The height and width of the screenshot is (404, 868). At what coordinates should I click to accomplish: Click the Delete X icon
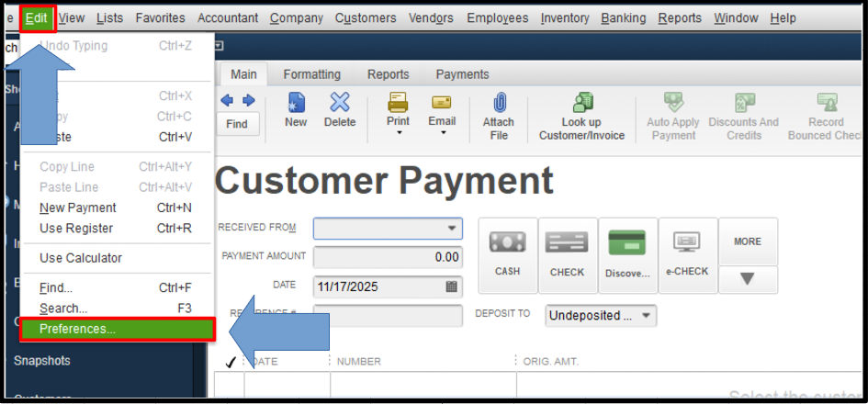[339, 103]
